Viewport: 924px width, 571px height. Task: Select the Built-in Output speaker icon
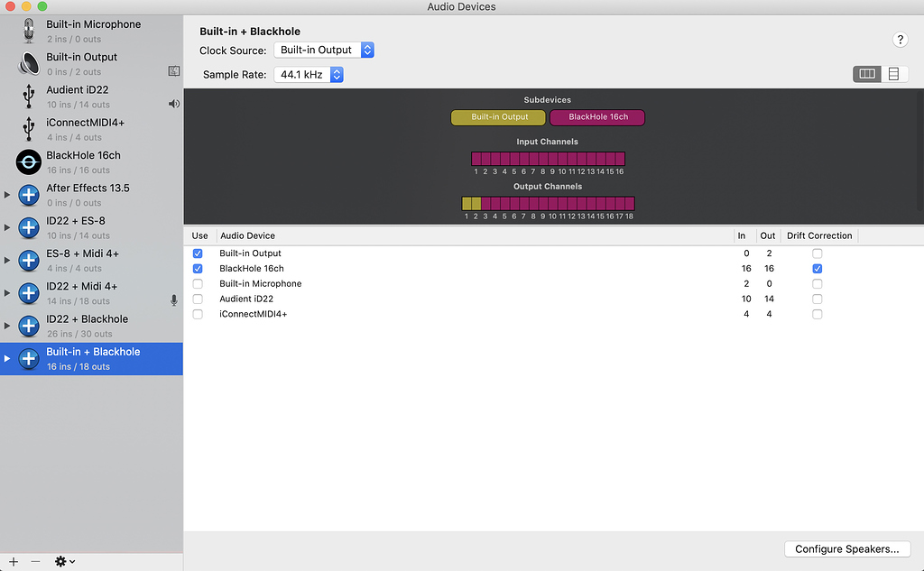click(x=29, y=64)
